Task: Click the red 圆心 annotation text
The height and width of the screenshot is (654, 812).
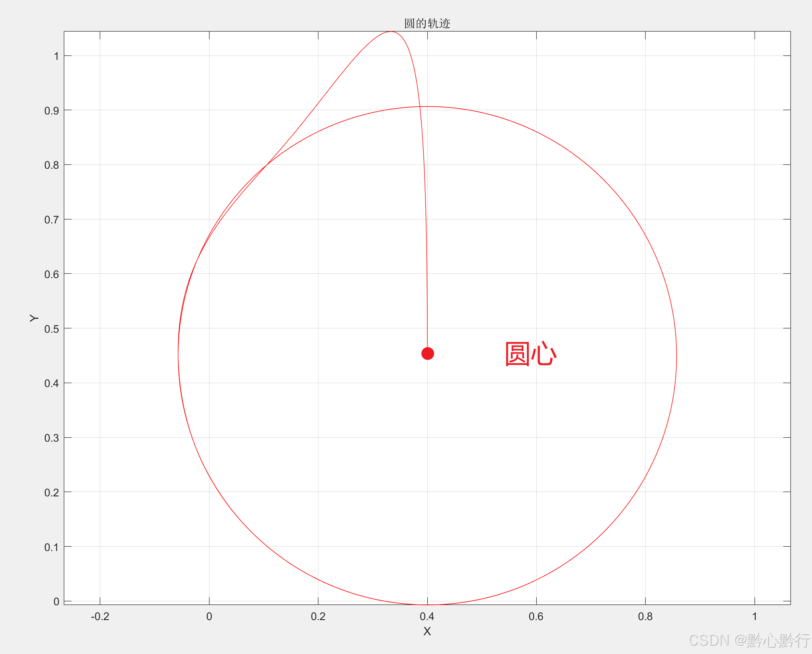Action: pyautogui.click(x=530, y=354)
